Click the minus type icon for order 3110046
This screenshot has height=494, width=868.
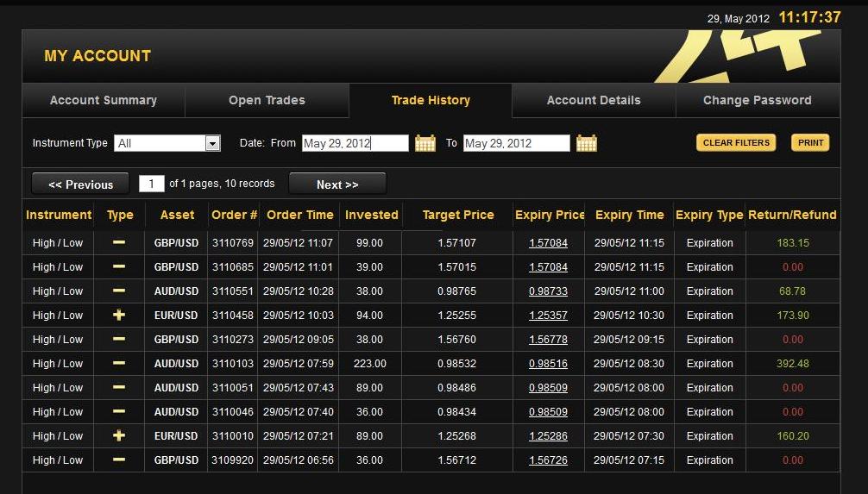119,411
